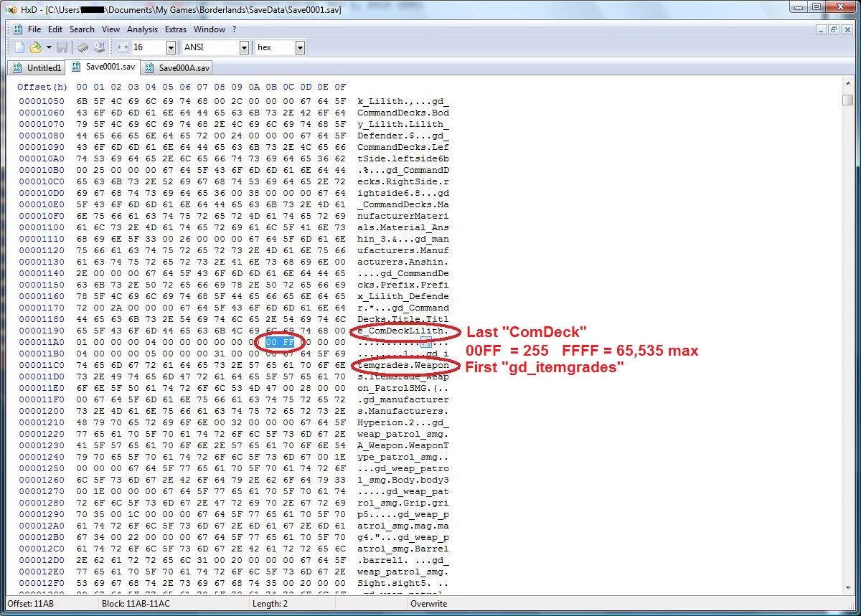Click the Offset(h) column header
Viewport: 861px width, 616px height.
[42, 87]
